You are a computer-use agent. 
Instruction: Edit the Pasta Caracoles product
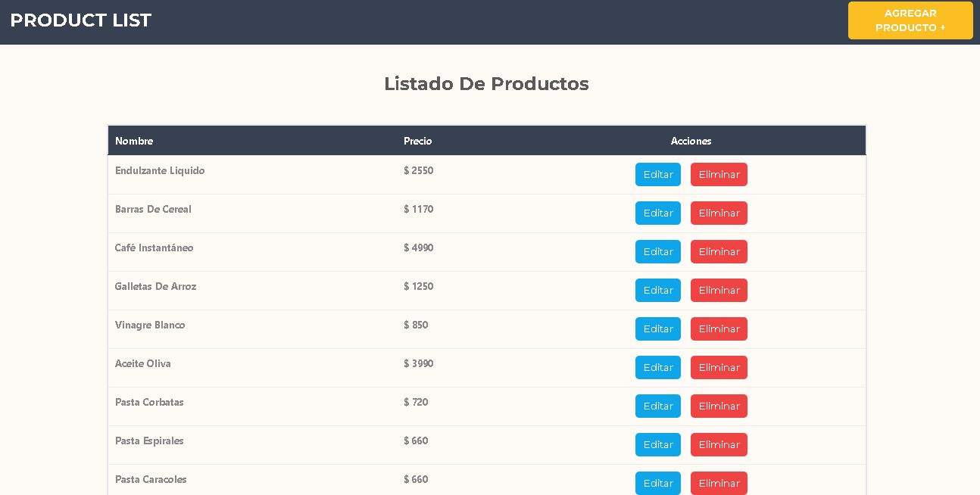tap(657, 483)
